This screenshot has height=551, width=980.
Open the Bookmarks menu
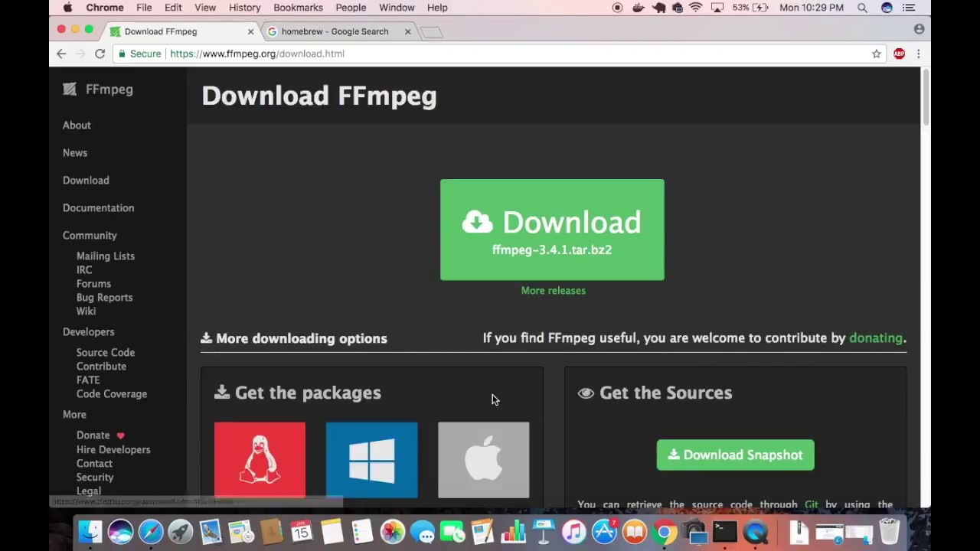point(298,8)
